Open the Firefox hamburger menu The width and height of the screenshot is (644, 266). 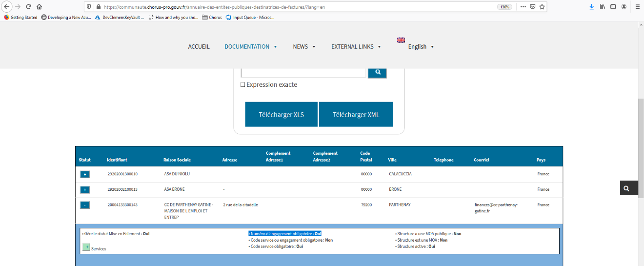coord(637,7)
